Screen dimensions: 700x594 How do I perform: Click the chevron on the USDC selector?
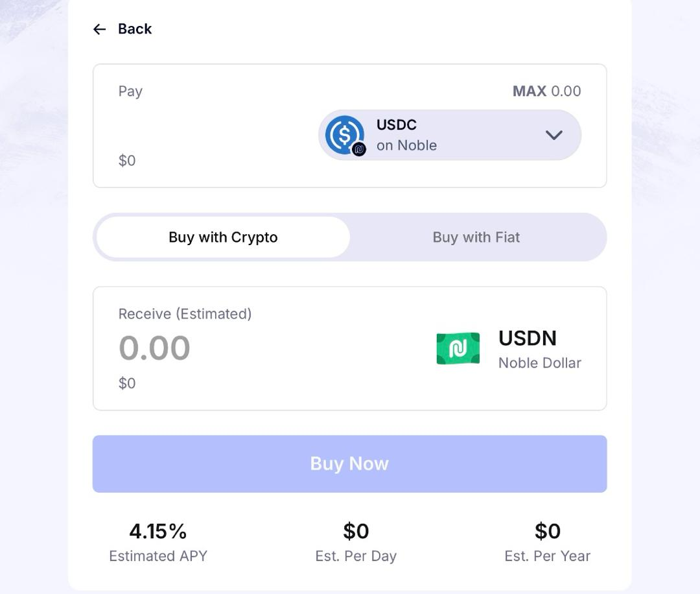554,135
